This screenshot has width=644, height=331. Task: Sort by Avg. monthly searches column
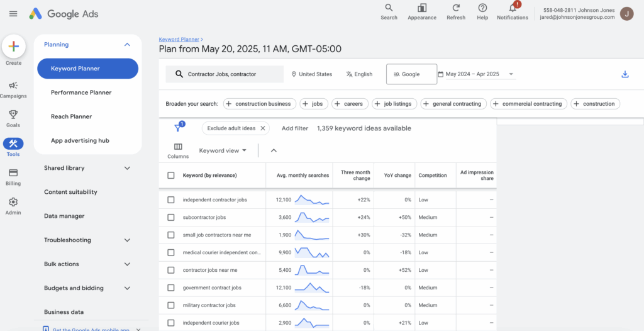[x=303, y=176]
